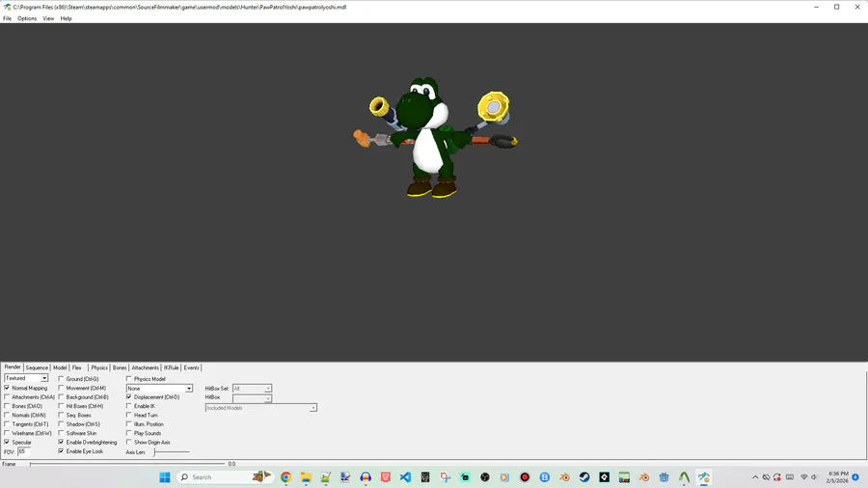Click the Yoshi model in the viewport
Image resolution: width=868 pixels, height=488 pixels.
tap(433, 137)
